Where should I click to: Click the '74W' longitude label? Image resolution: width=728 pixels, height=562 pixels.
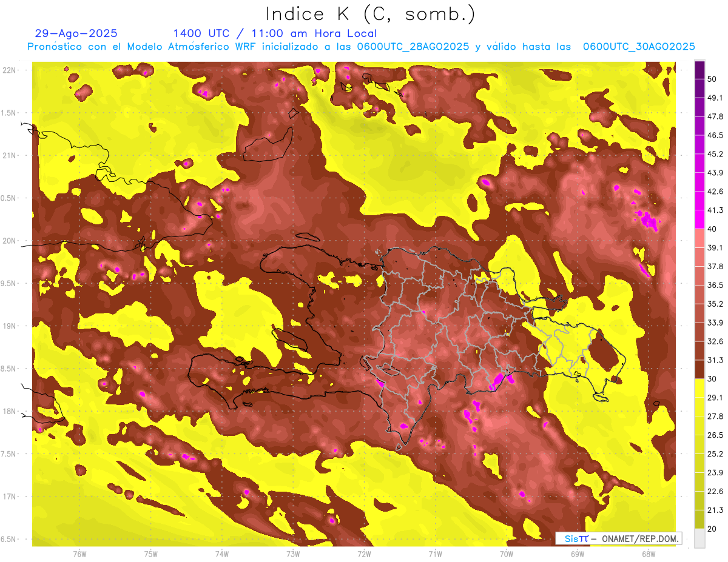222,554
